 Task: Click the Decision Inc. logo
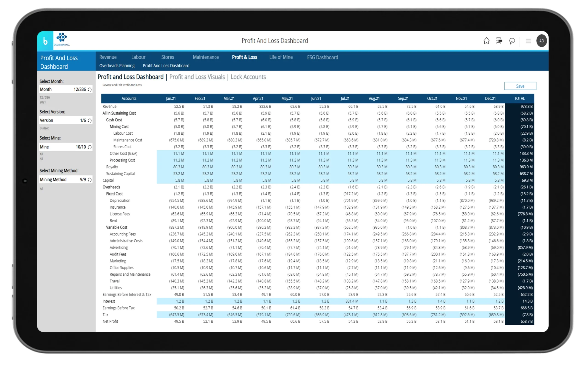click(62, 40)
